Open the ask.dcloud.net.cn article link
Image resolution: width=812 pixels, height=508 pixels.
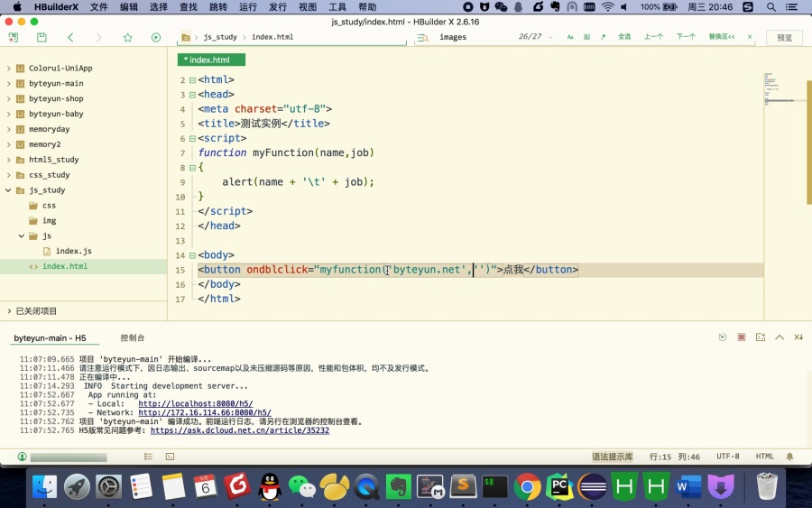(x=240, y=430)
